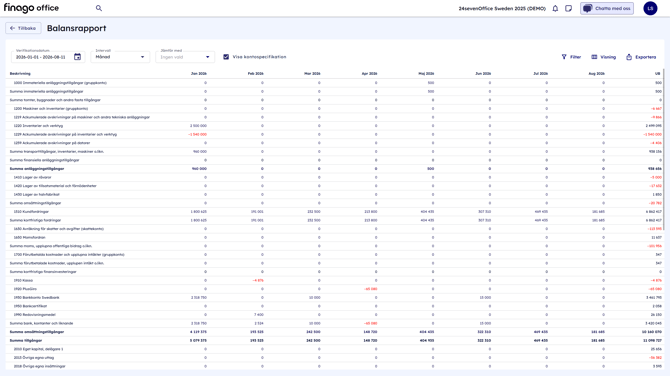
Task: Select the bold Summa tillgångar row
Action: click(x=335, y=341)
